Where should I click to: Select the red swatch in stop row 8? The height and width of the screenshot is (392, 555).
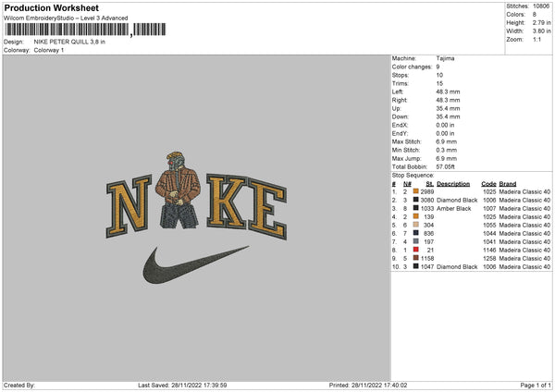pos(416,250)
